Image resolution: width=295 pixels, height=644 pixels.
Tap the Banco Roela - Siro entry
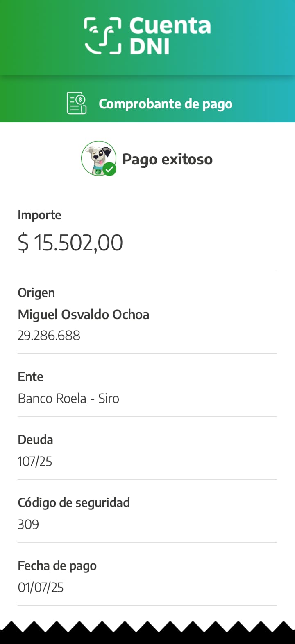click(68, 399)
